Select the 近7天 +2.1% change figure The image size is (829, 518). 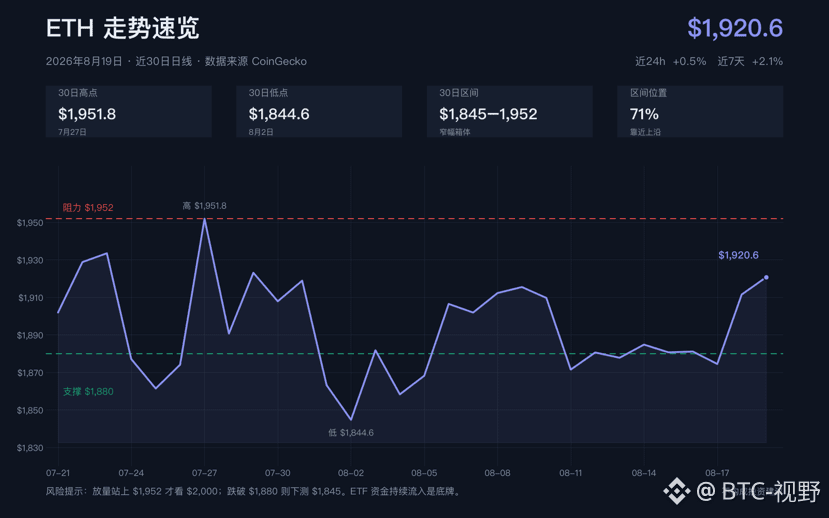750,61
